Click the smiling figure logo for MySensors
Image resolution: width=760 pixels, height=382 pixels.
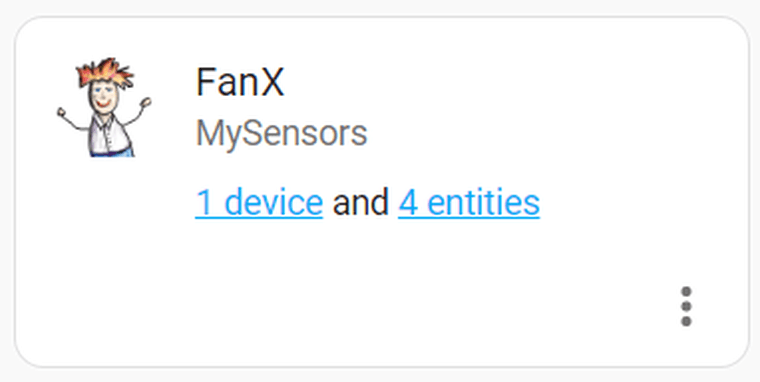pyautogui.click(x=104, y=108)
